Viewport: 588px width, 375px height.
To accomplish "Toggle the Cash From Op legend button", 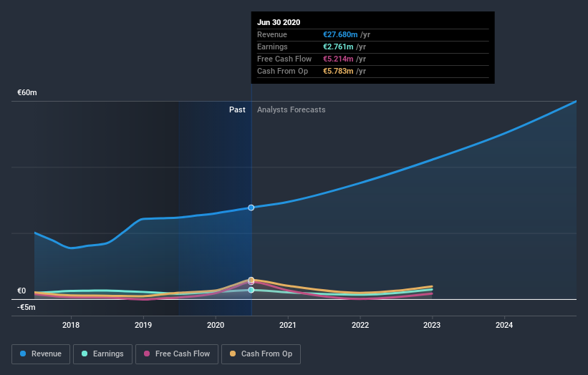I will pyautogui.click(x=261, y=354).
